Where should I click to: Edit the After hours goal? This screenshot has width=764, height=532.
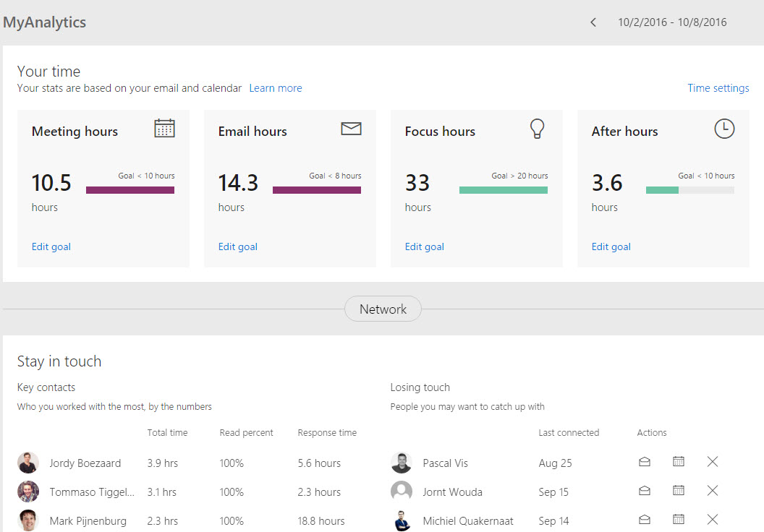coord(611,246)
